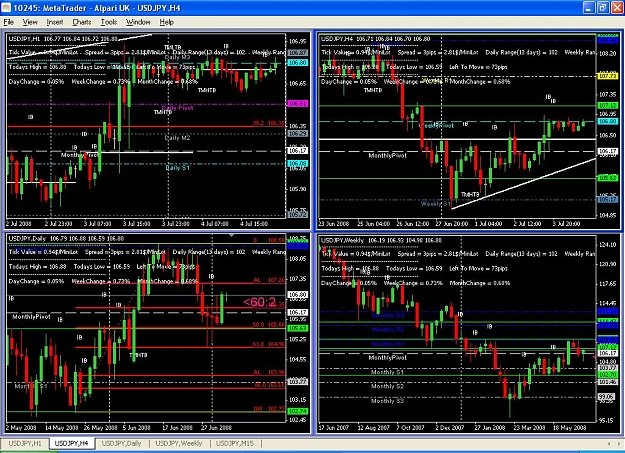Close the MetaTrader window
Screen dimensions: 625x453
tap(616, 8)
